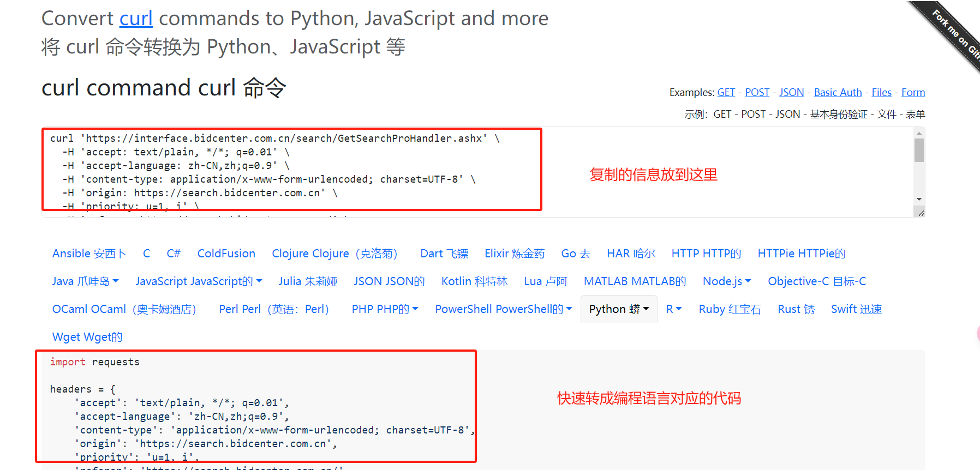Screen dimensions: 980x470
Task: Open the Fork me on GitHub ribbon
Action: coord(955,33)
